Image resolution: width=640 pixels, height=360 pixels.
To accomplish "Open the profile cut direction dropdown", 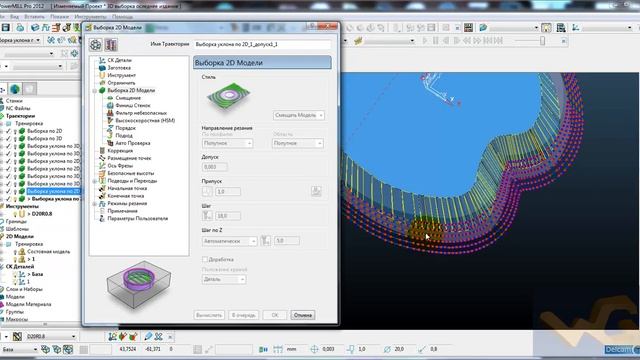I will 227,143.
